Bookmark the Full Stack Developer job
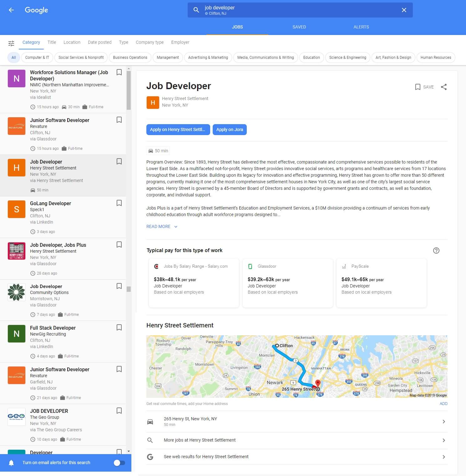 (119, 327)
